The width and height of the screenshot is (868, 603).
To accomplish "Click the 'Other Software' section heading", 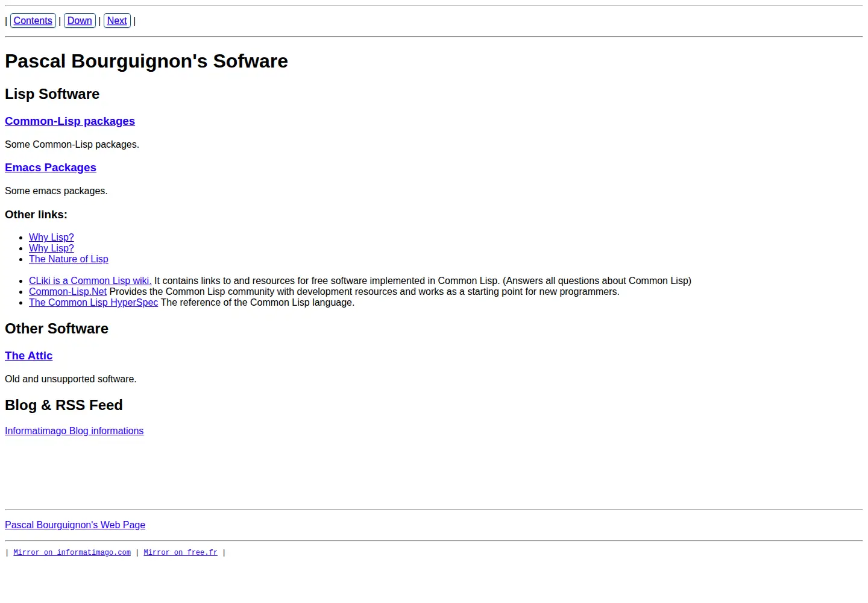I will coord(57,329).
